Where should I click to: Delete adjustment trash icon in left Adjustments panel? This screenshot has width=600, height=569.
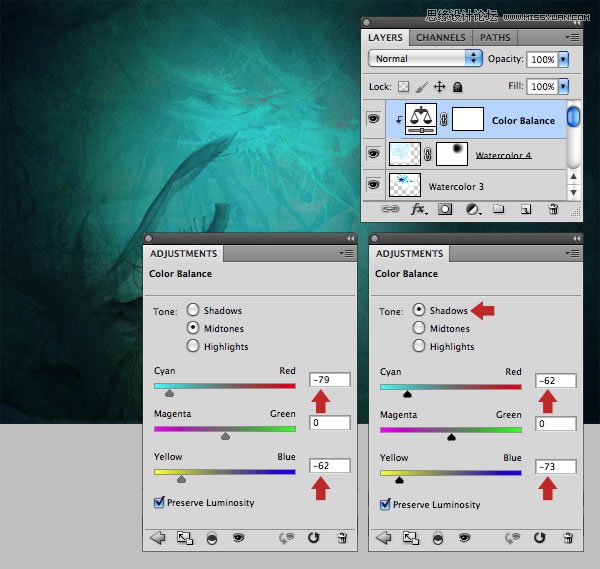(x=342, y=538)
